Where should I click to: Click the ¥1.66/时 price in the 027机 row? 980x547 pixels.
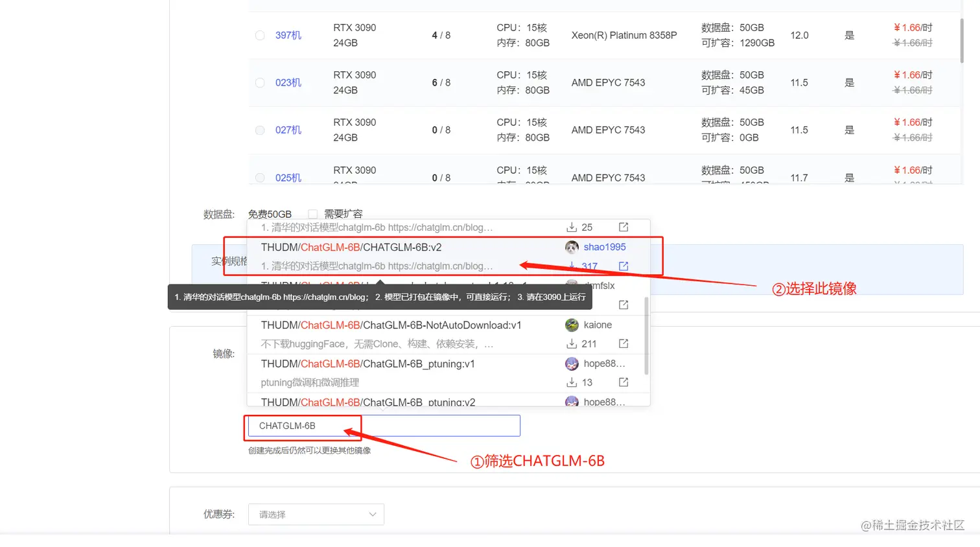tap(913, 122)
